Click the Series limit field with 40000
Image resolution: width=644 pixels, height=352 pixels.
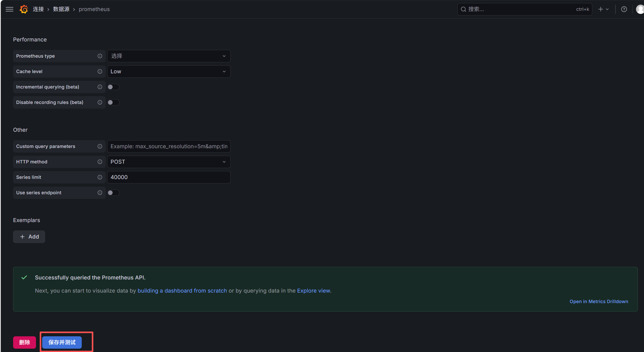169,177
